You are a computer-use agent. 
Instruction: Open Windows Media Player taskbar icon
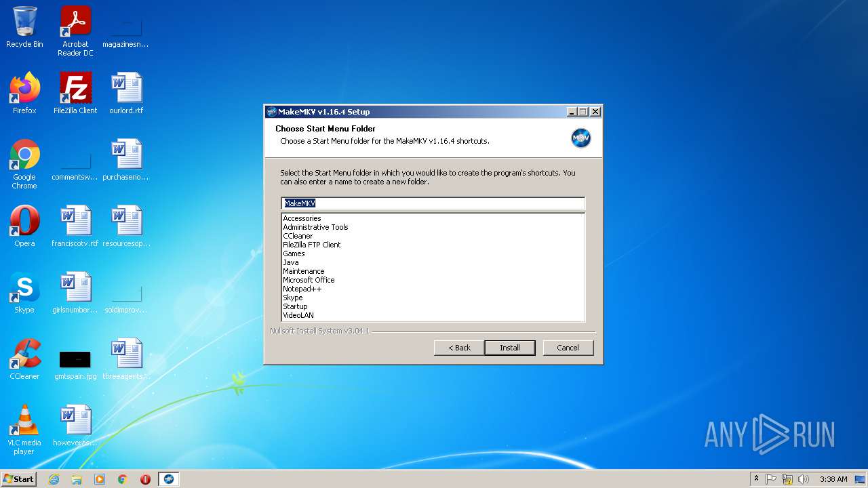pyautogui.click(x=100, y=479)
